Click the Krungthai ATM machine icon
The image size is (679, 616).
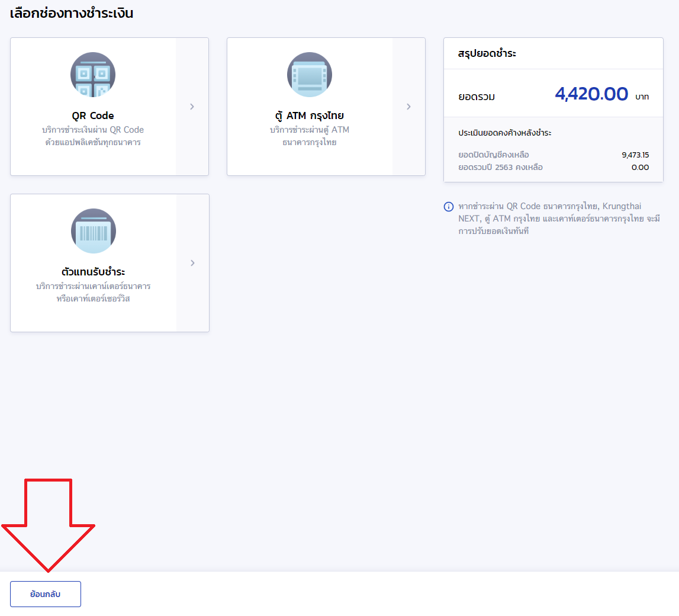(310, 75)
